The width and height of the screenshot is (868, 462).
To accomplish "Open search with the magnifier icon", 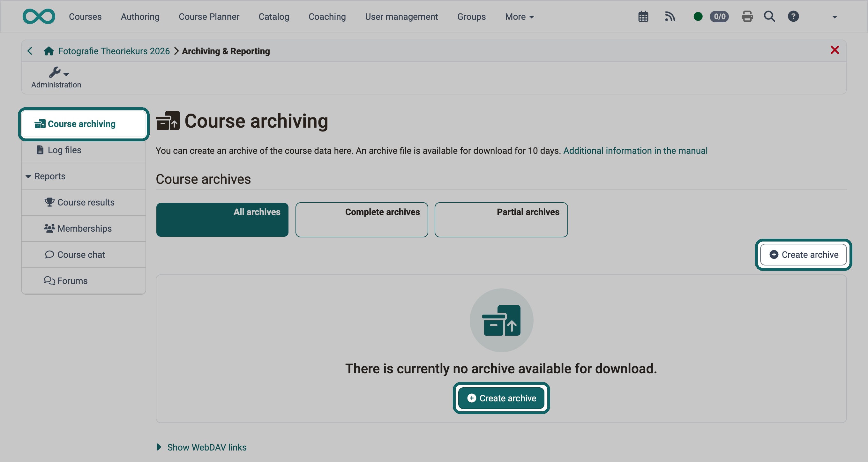I will point(769,17).
